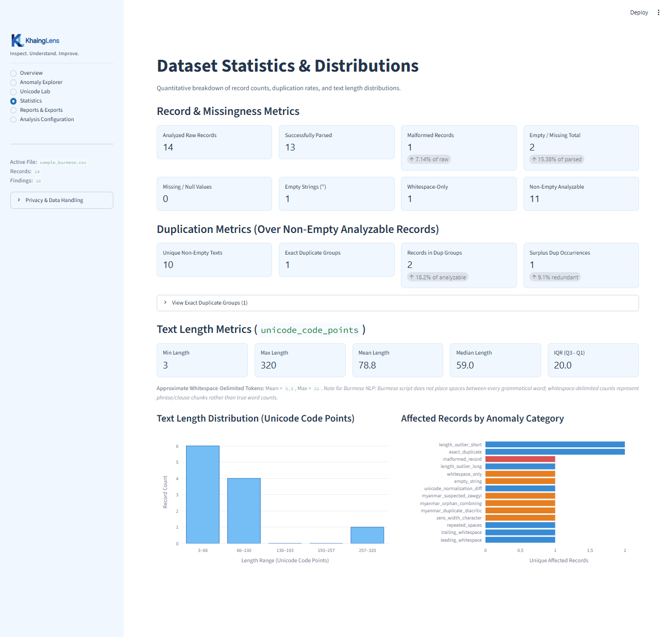Click the Deploy button
The width and height of the screenshot is (672, 637).
pos(639,12)
